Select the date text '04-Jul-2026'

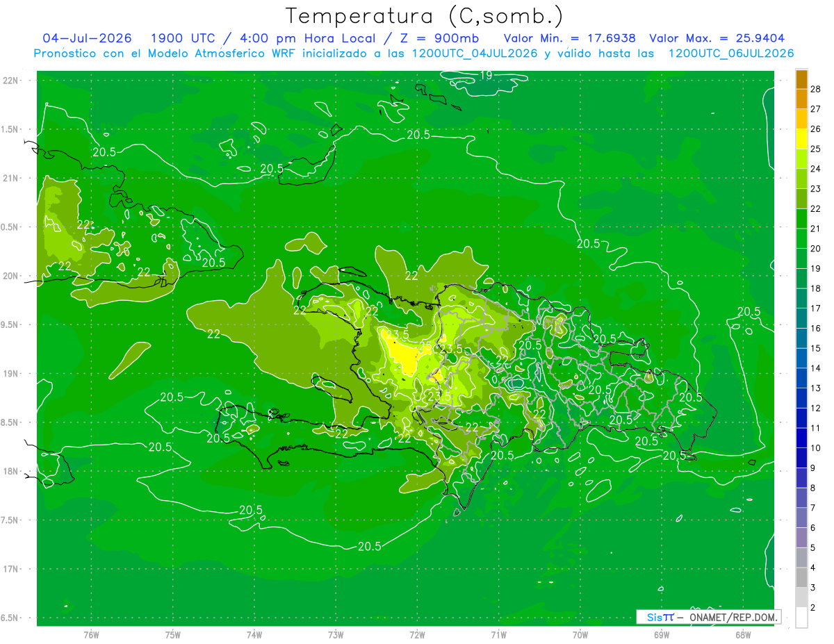coord(86,38)
